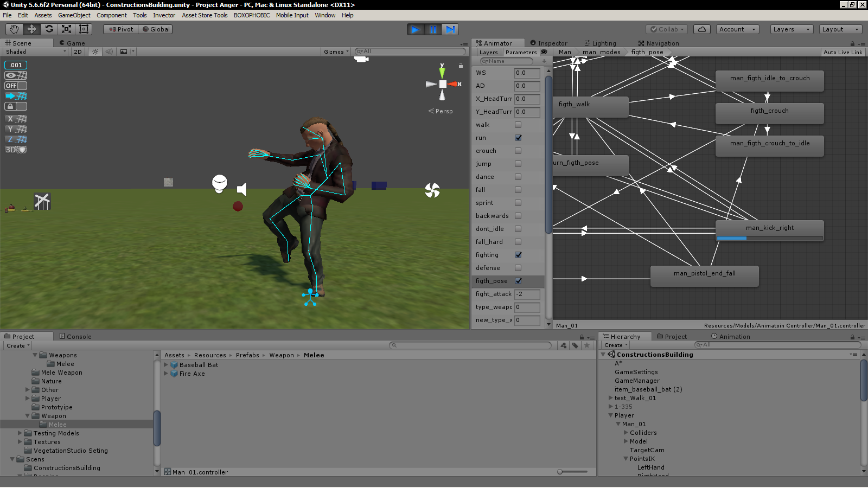The width and height of the screenshot is (868, 488).
Task: Enable the X axis grid
Action: tap(16, 119)
